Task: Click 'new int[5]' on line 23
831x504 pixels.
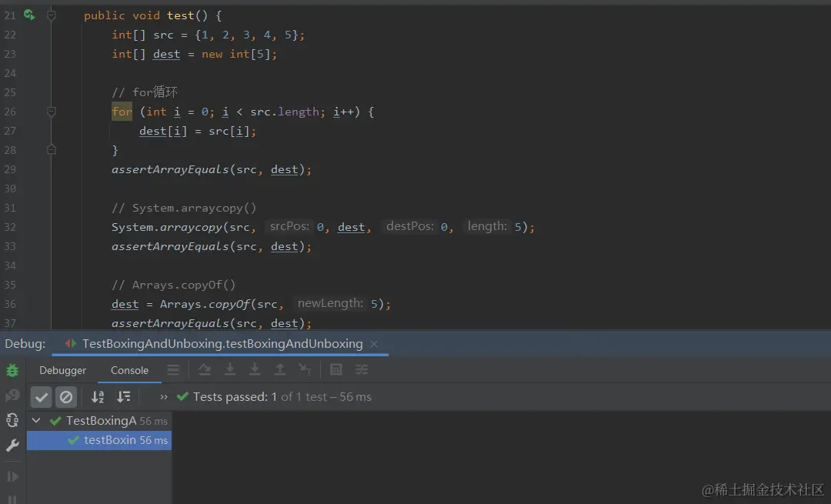Action: pos(236,54)
